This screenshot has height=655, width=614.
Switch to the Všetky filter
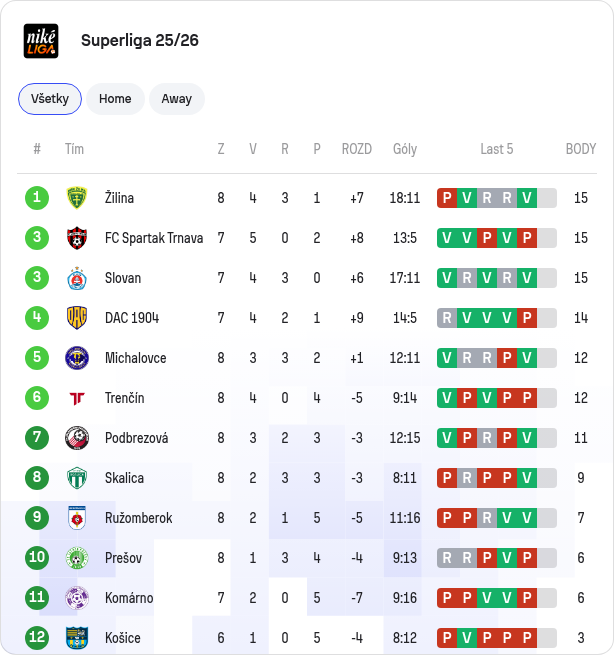tap(50, 99)
